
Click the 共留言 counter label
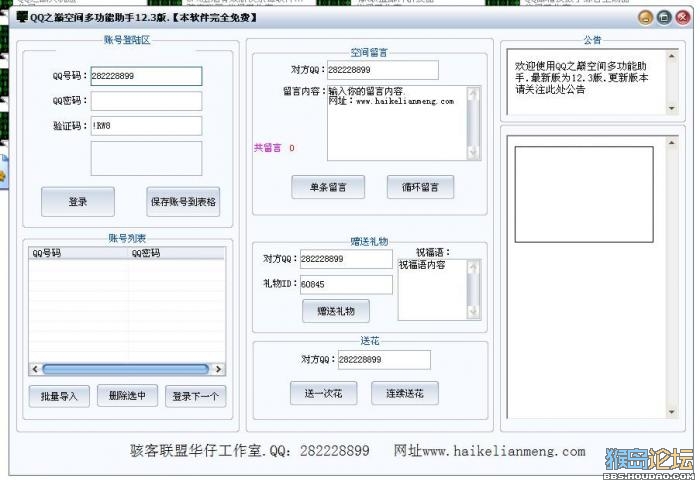click(x=267, y=148)
